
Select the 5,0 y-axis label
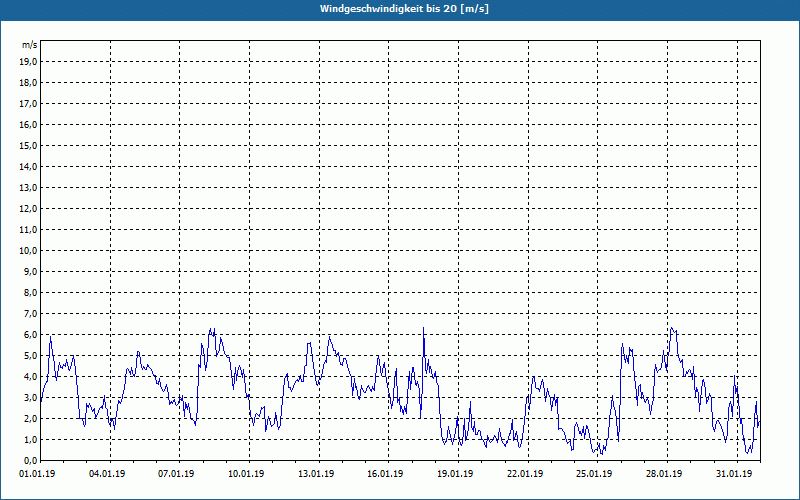[x=30, y=356]
